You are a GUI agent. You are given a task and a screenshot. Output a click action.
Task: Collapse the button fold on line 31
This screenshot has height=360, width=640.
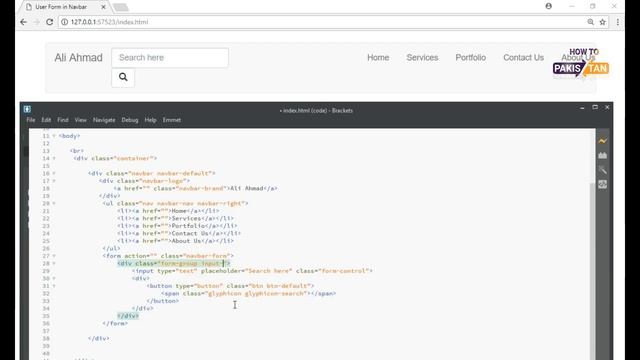pos(54,286)
